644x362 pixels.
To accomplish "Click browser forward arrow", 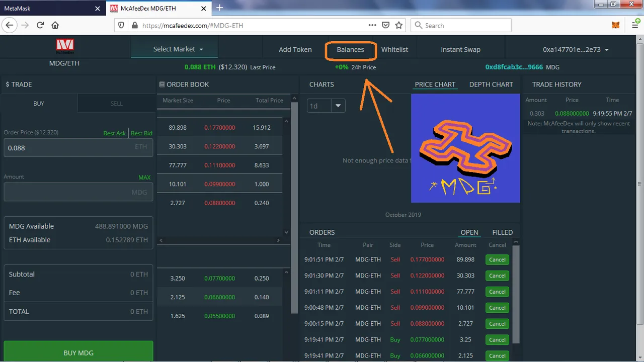I will [25, 25].
